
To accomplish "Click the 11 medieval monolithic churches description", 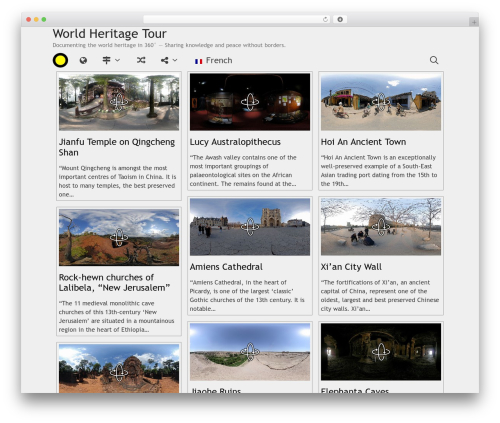I will point(116,316).
